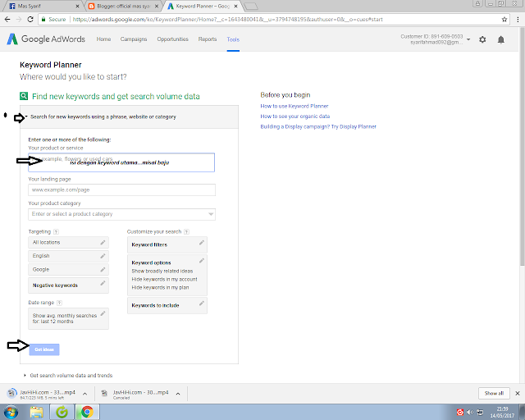Click the Your product or service field

coord(121,162)
